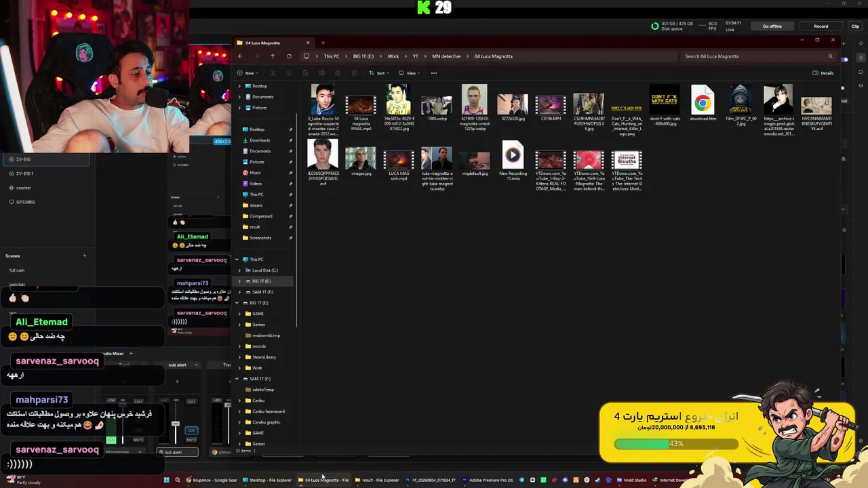Refresh the 04 Luca Magnotta folder

click(x=289, y=56)
